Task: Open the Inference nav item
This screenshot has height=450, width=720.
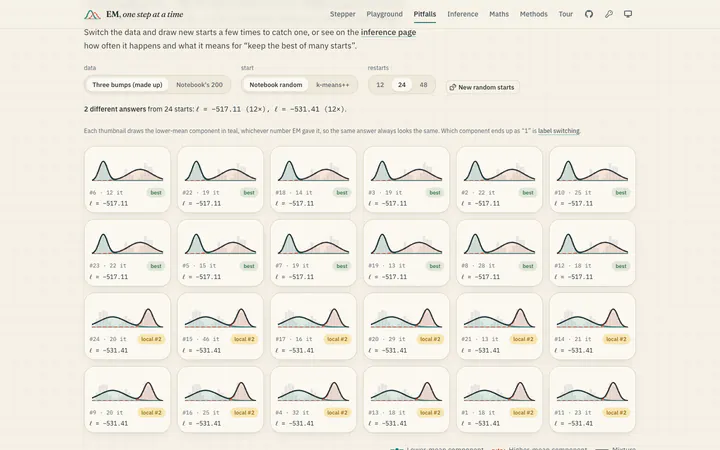Action: coord(462,14)
